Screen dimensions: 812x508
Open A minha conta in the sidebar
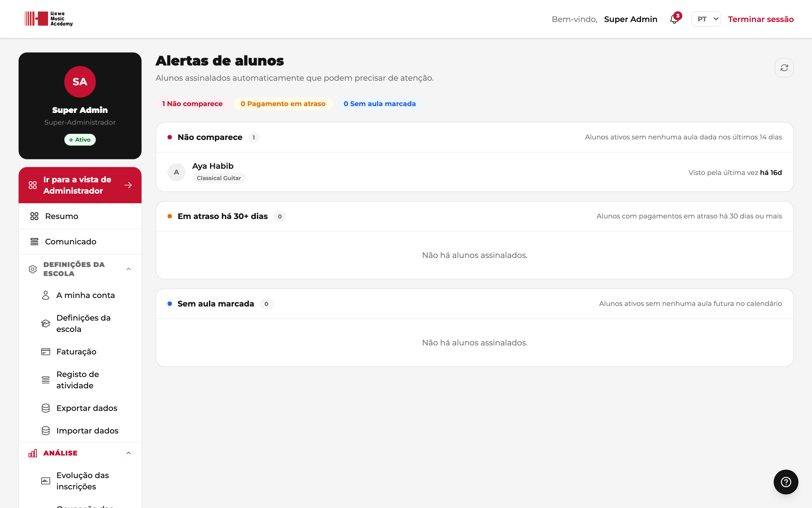(80, 295)
